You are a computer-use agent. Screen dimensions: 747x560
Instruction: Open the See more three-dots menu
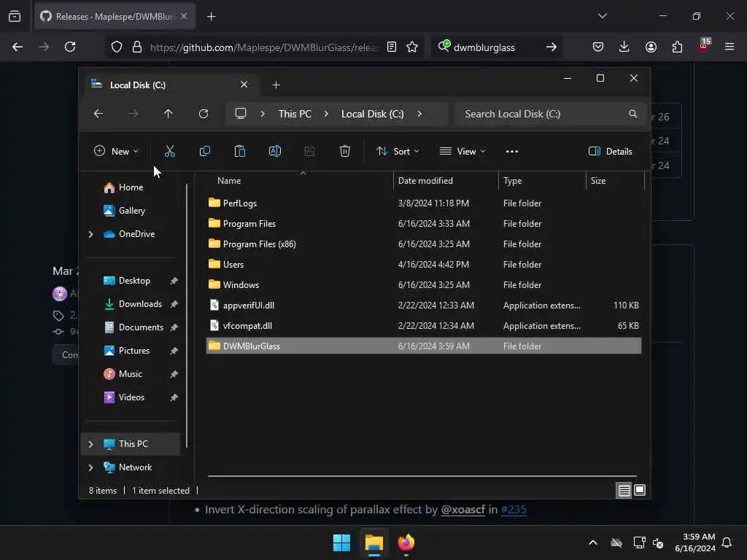tap(511, 152)
